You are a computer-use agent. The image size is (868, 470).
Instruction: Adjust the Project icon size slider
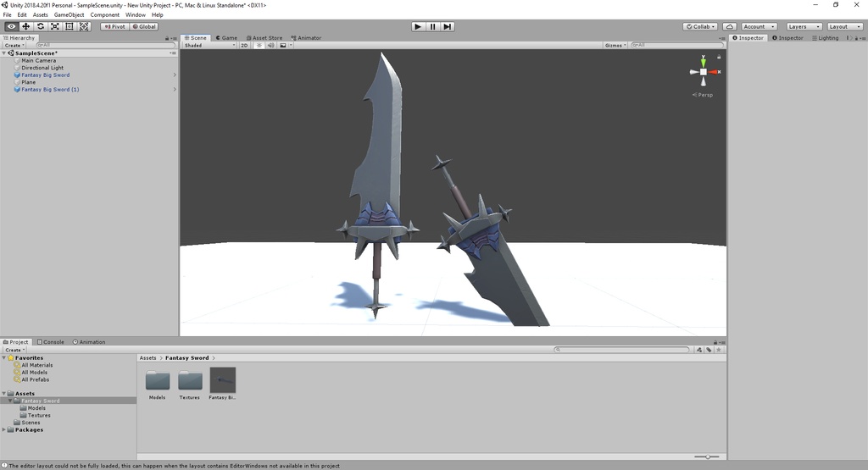[x=707, y=456]
